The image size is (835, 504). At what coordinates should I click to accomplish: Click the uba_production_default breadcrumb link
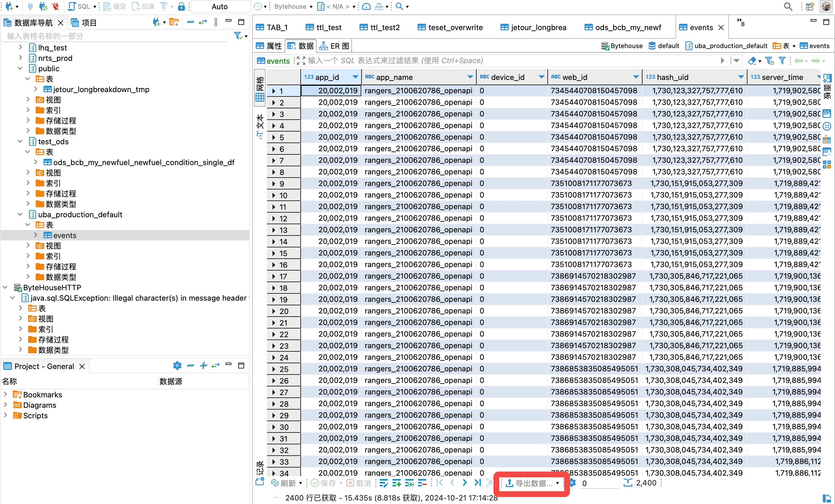click(726, 46)
